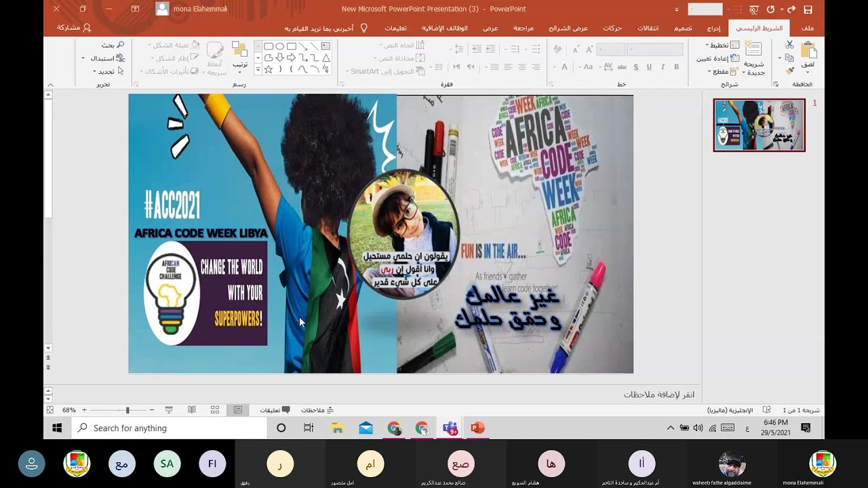Click the Increase Font Size icon
The width and height of the screenshot is (868, 488).
click(x=589, y=49)
